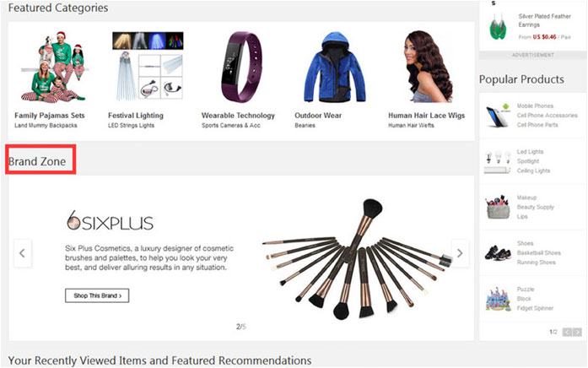Open the Fidget Spinner link
The width and height of the screenshot is (588, 368).
(535, 308)
